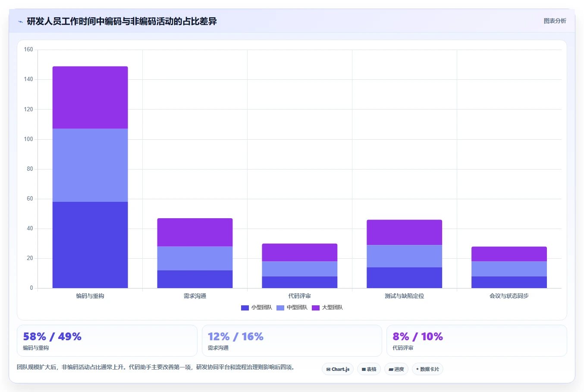Screen dimensions: 584x392
Task: Toggle the 大型团队 legend item
Action: pos(327,307)
